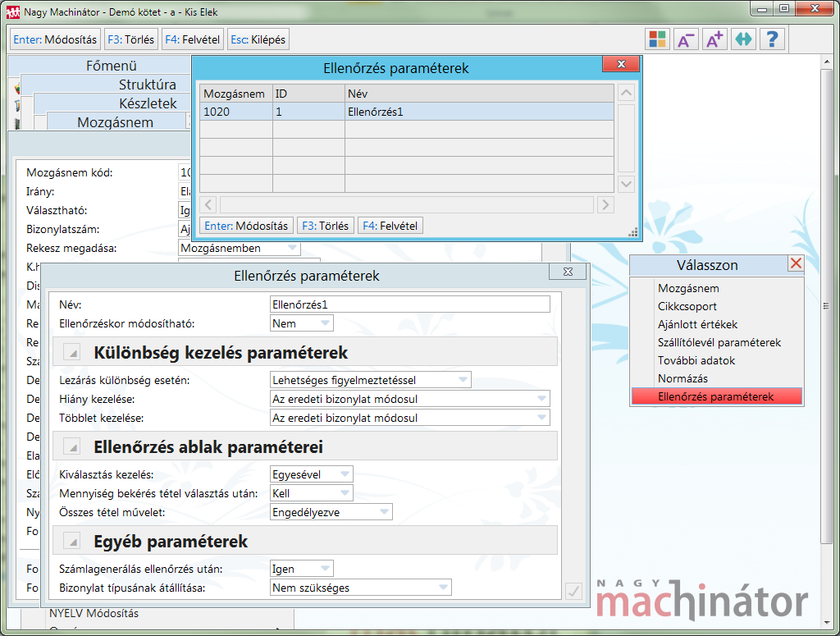The height and width of the screenshot is (636, 840).
Task: Select table row Ellenőrzés1
Action: coord(407,112)
